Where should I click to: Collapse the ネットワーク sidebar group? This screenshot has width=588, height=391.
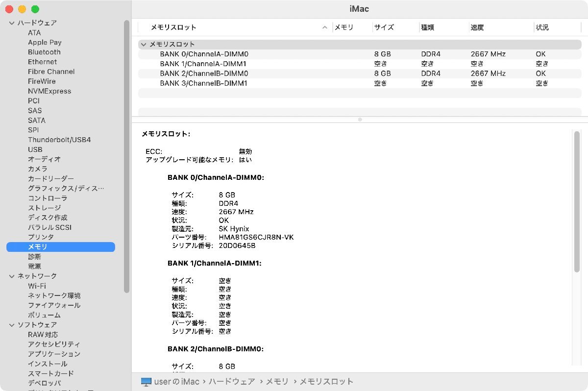click(11, 276)
